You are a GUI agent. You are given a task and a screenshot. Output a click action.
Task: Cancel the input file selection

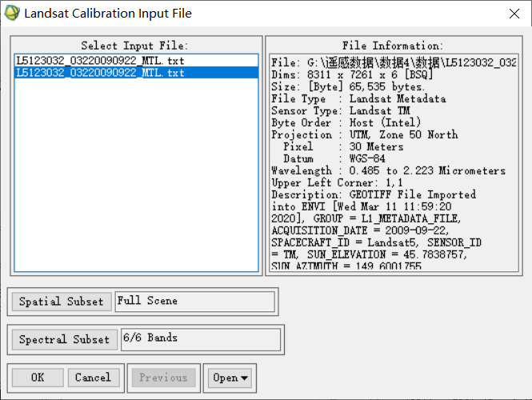point(94,378)
